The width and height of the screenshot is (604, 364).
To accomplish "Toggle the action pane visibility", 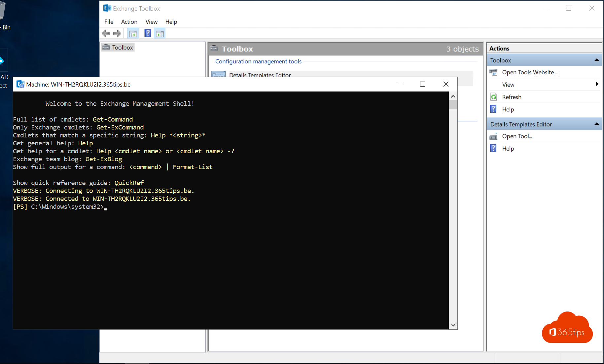I will point(160,33).
